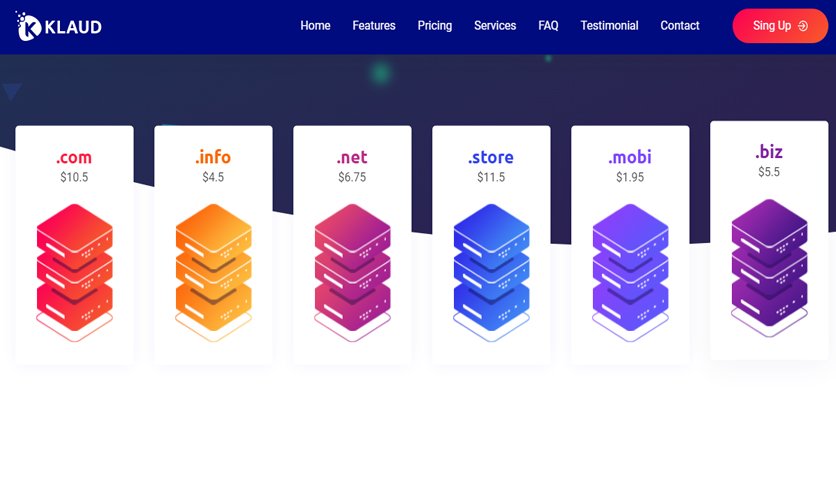Viewport: 836px width, 484px height.
Task: Click the $6.75 price label
Action: pos(352,177)
